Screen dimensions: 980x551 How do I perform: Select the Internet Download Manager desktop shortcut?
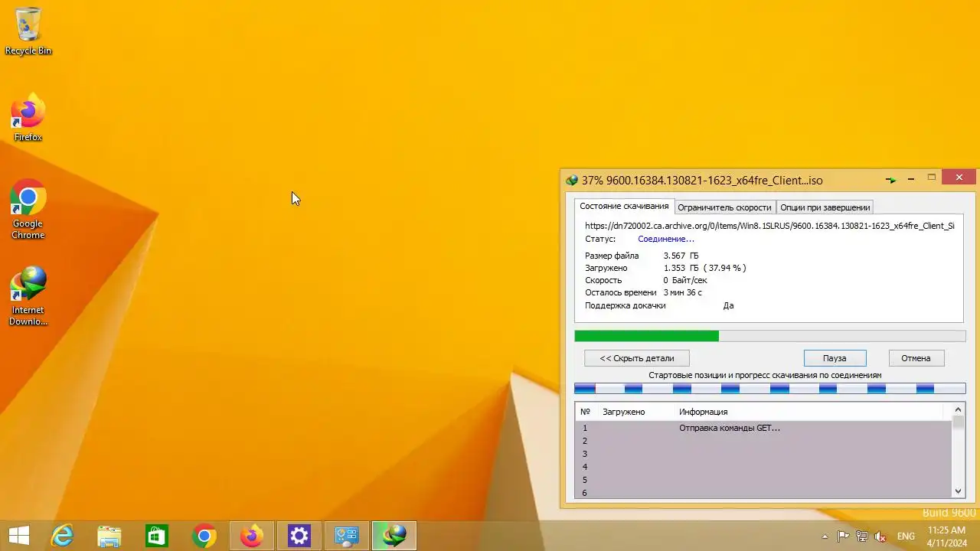pyautogui.click(x=28, y=296)
